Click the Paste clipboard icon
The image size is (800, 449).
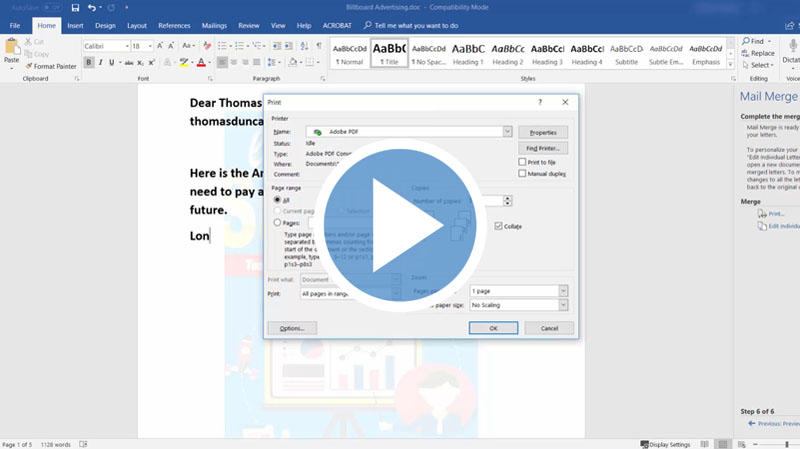click(11, 50)
